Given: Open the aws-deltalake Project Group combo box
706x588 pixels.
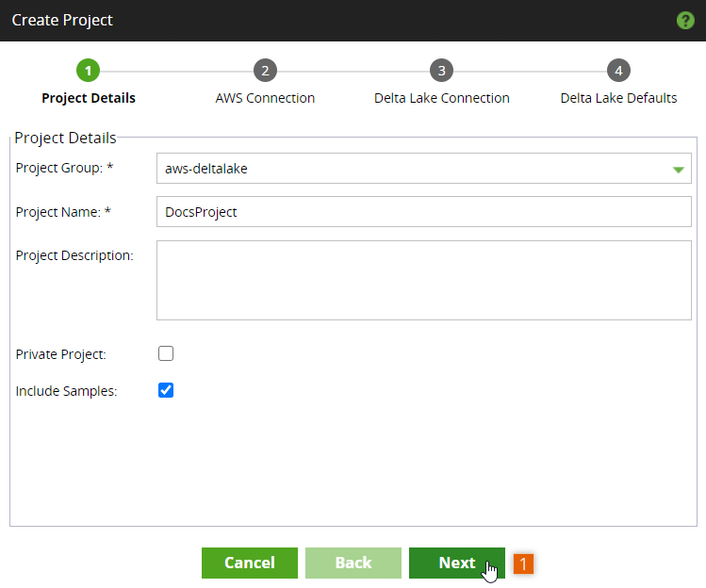Looking at the screenshot, I should 423,169.
